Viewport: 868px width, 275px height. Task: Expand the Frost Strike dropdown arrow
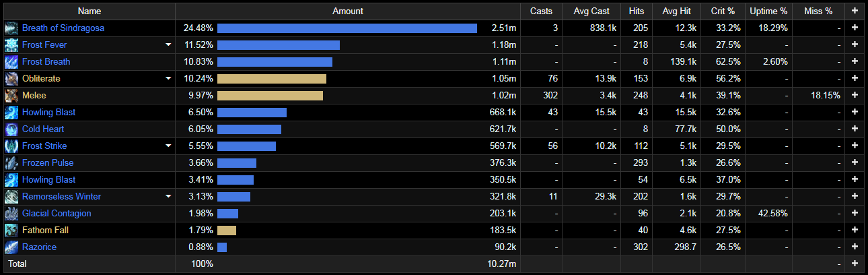pyautogui.click(x=168, y=146)
